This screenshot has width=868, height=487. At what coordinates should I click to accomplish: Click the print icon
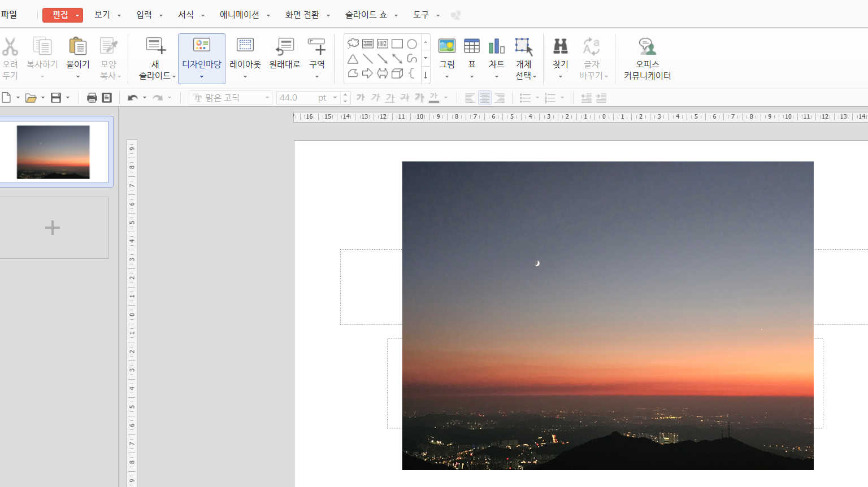tap(92, 98)
